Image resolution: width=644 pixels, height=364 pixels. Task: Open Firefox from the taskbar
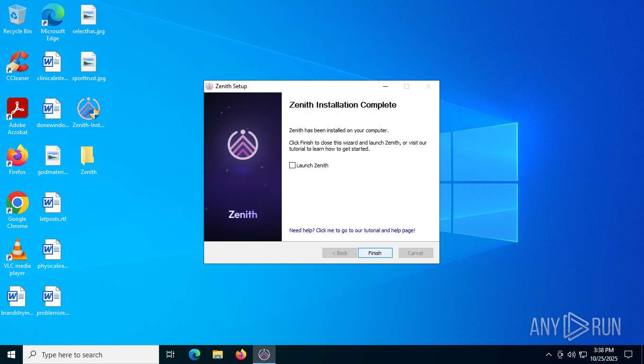point(241,355)
